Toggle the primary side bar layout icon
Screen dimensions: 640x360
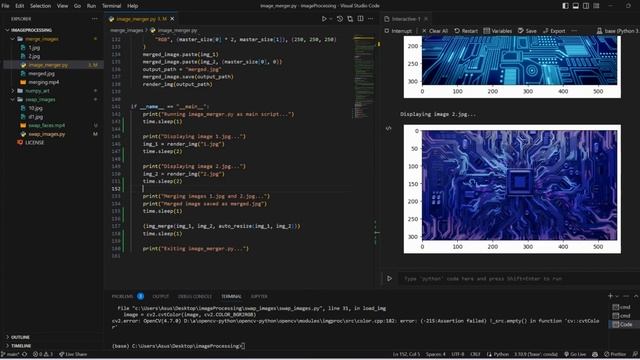[x=565, y=6]
